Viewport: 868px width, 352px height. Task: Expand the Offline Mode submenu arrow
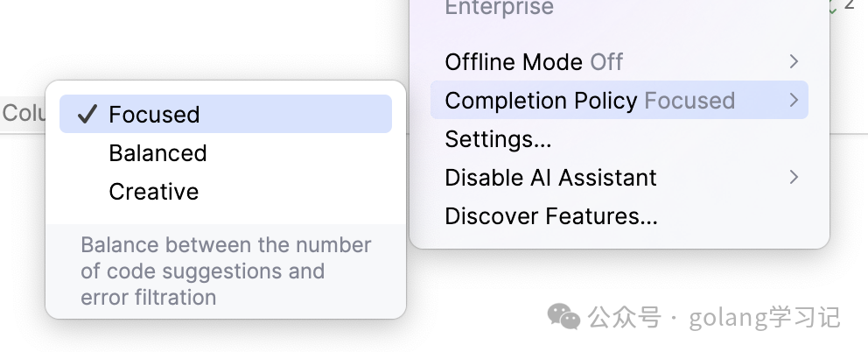(x=794, y=61)
